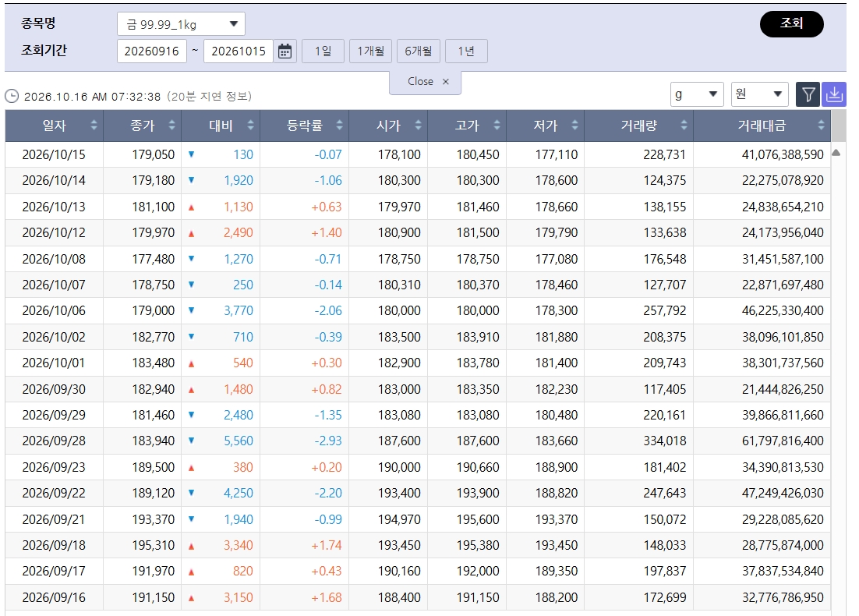The height and width of the screenshot is (616, 859).
Task: Open the calendar date picker icon
Action: (x=285, y=51)
